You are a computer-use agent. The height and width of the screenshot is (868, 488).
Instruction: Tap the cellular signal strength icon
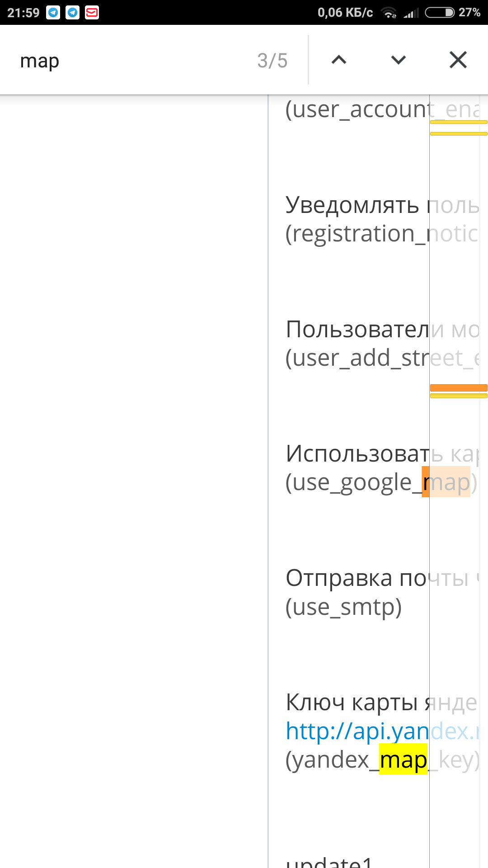[x=411, y=13]
